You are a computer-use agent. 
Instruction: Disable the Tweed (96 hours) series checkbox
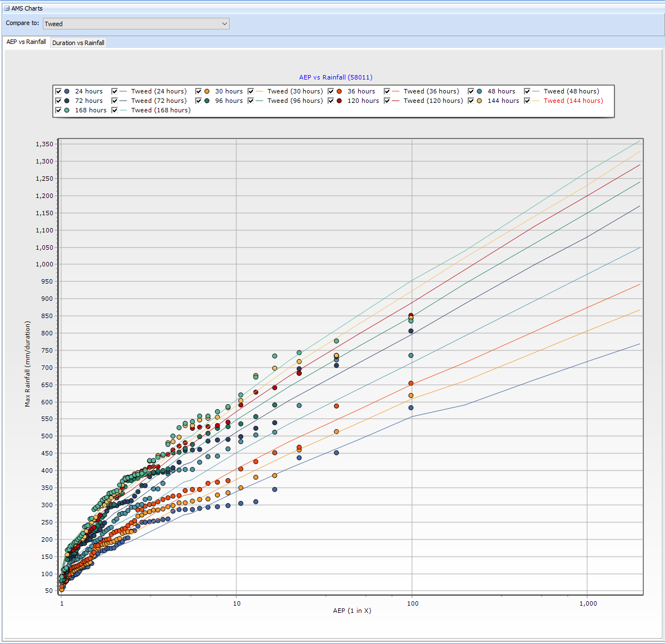[251, 101]
